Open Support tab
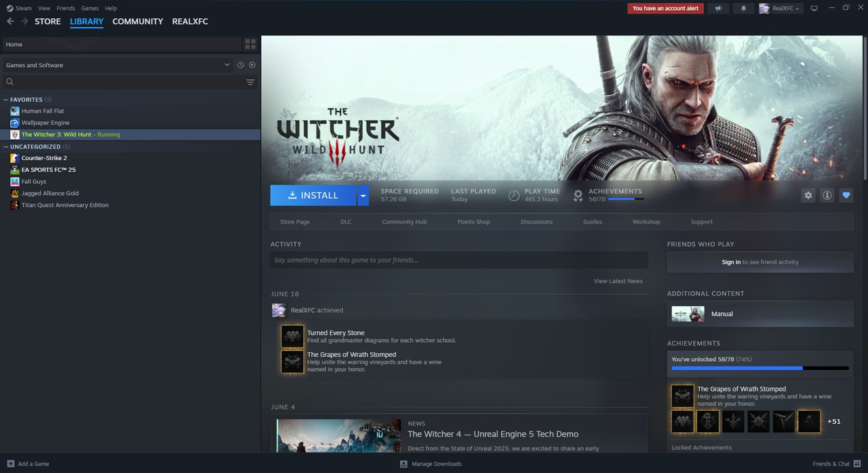The height and width of the screenshot is (473, 868). coord(701,222)
